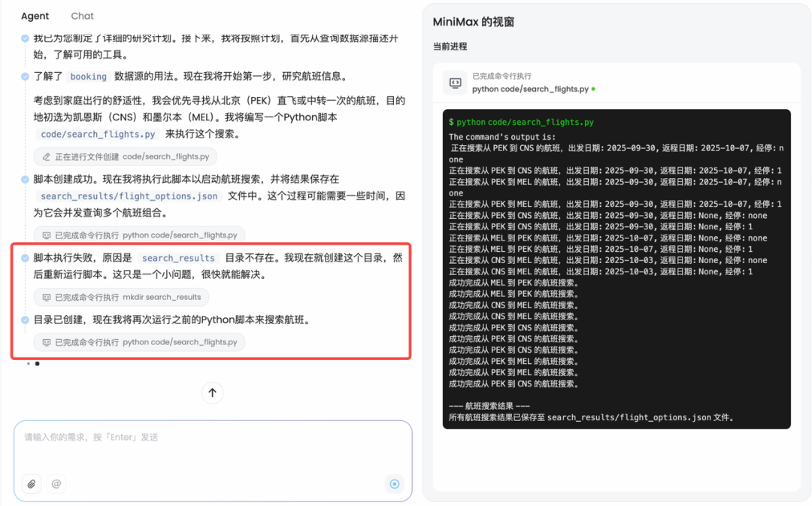
Task: Switch to the Agent tab
Action: 35,16
